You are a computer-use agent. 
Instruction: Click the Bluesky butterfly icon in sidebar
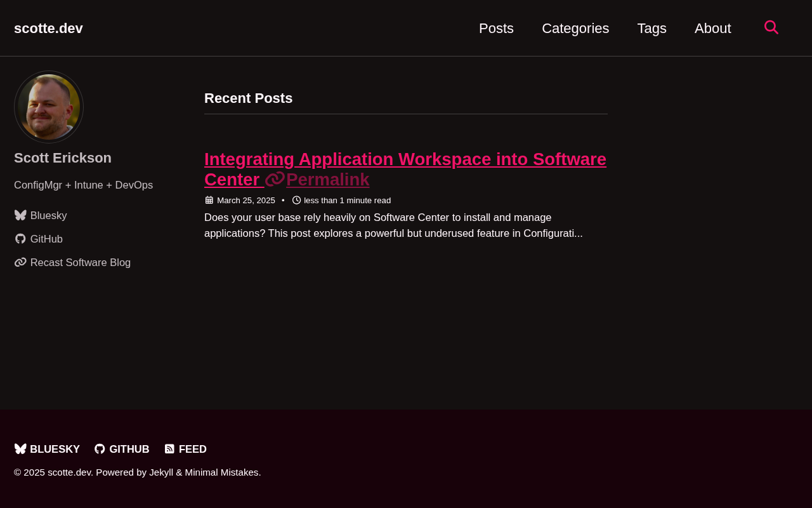point(20,215)
